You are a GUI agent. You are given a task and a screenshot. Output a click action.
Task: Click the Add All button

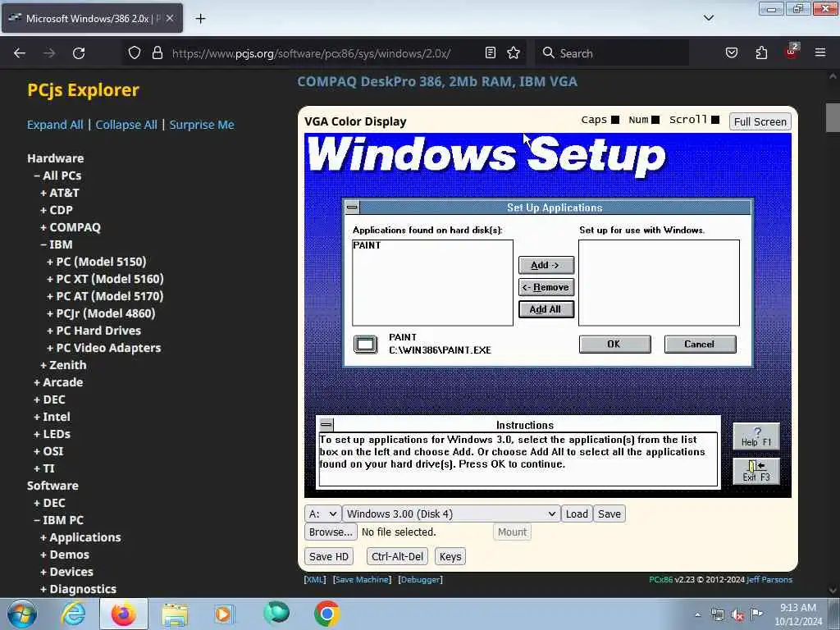pyautogui.click(x=546, y=309)
